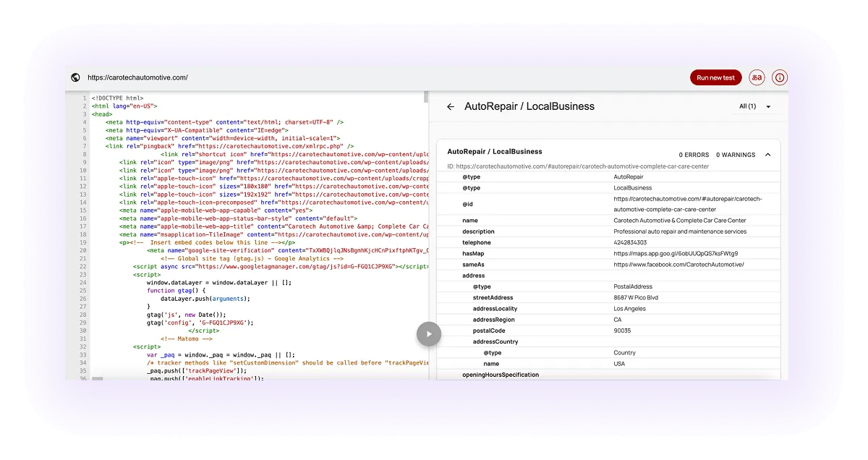Click the horizontal scrollbar of the code panel
The width and height of the screenshot is (868, 460).
(97, 378)
